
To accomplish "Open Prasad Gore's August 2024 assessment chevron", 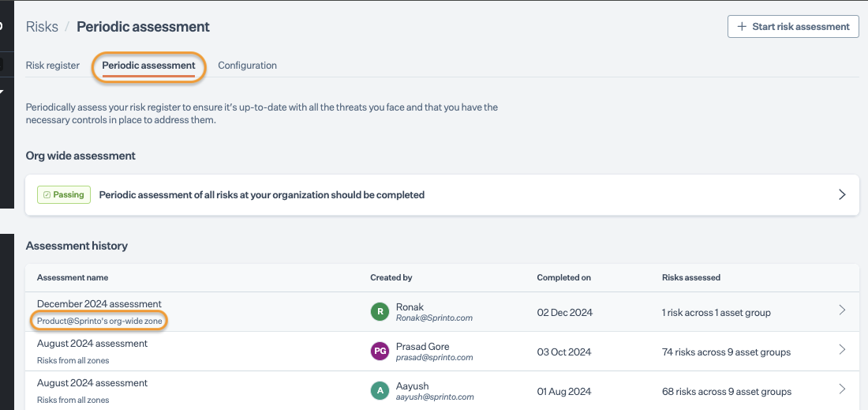I will (x=842, y=350).
